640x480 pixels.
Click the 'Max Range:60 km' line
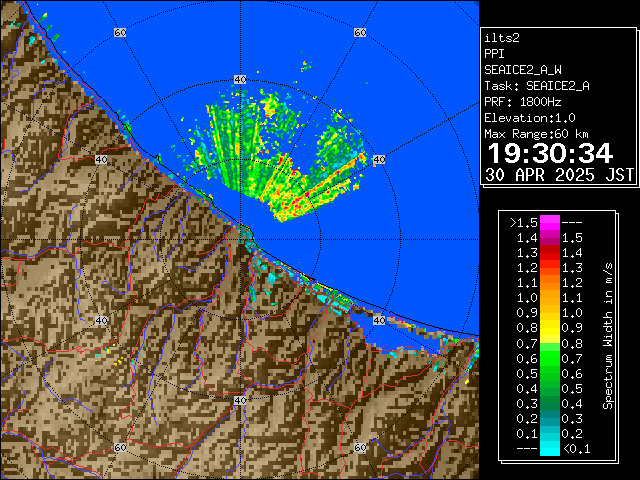(x=537, y=134)
